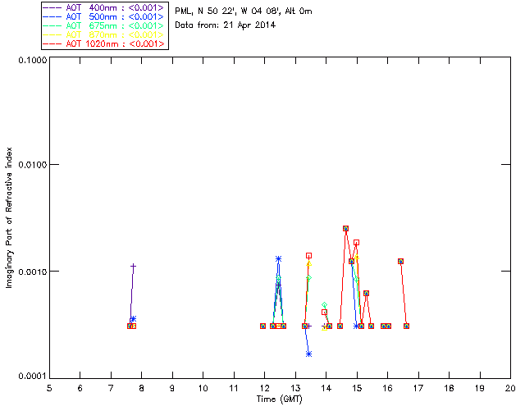Click the 'AOT 400nm : <0.001>' legend entry
The width and height of the screenshot is (525, 420).
103,7
